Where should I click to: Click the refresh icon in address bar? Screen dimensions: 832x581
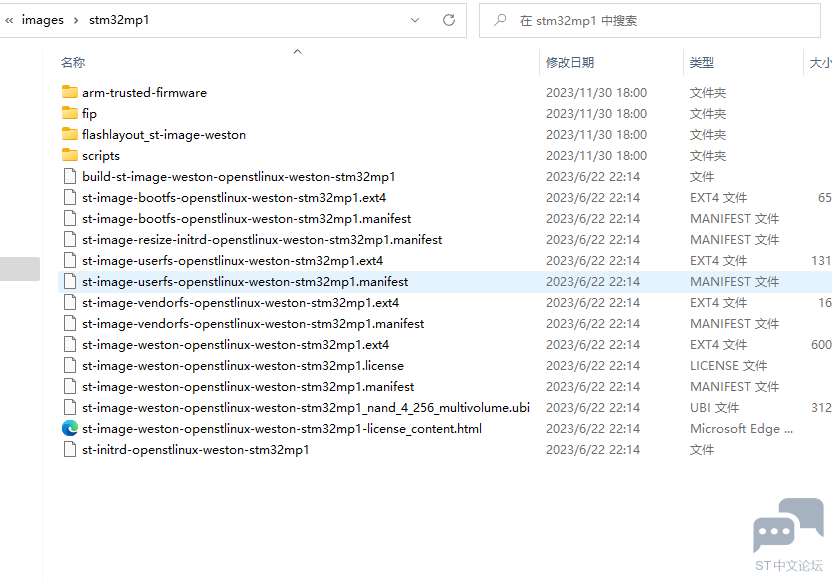[x=449, y=20]
